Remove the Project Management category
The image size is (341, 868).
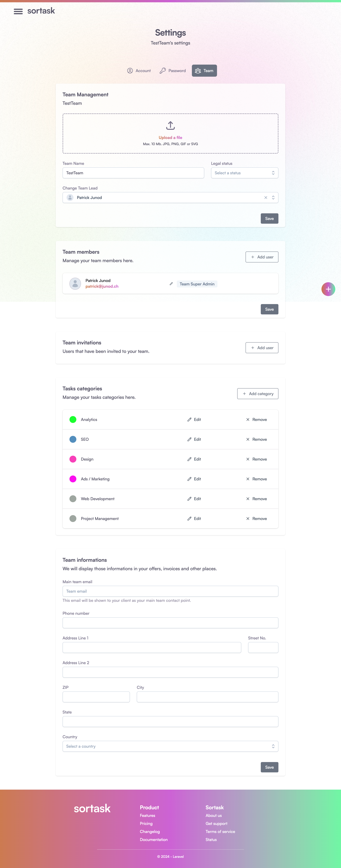click(256, 519)
